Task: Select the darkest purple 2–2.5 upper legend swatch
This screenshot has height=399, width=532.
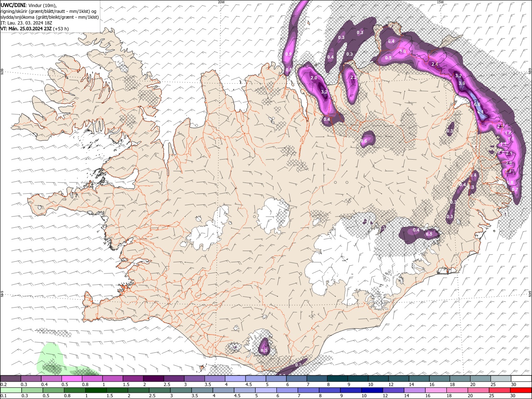Action: [153, 378]
